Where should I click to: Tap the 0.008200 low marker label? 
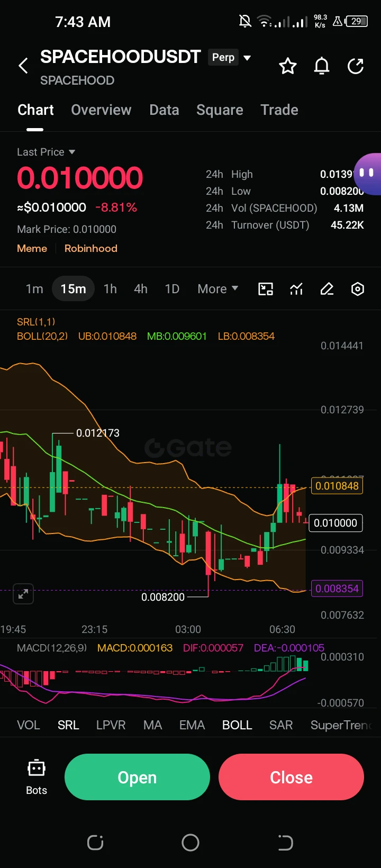[x=163, y=597]
